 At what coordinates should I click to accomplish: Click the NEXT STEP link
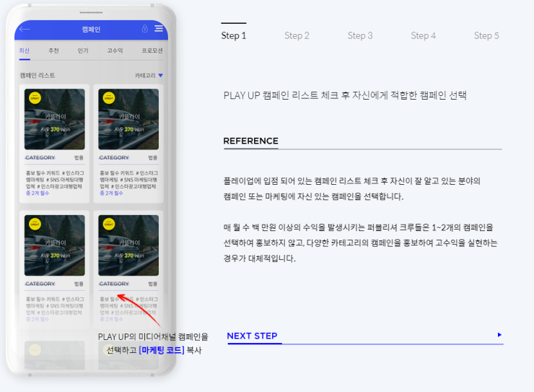tap(252, 336)
